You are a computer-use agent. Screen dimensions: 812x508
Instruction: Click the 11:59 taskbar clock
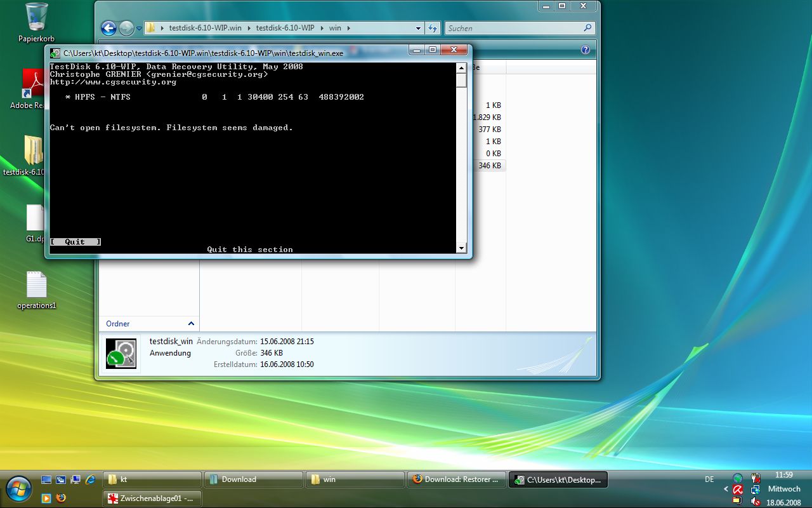click(784, 475)
